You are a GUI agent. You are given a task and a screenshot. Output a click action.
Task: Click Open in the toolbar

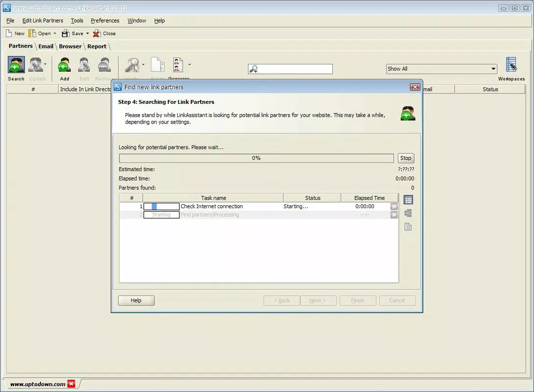click(40, 33)
